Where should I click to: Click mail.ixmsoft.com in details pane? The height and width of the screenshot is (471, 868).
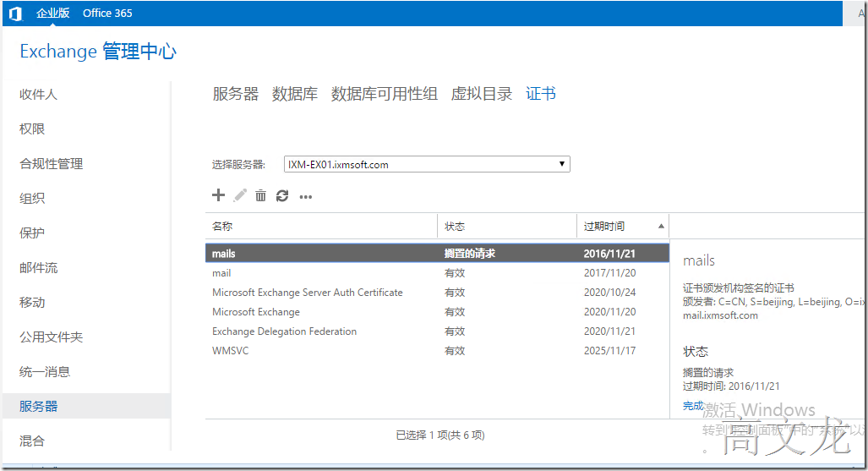[x=720, y=315]
